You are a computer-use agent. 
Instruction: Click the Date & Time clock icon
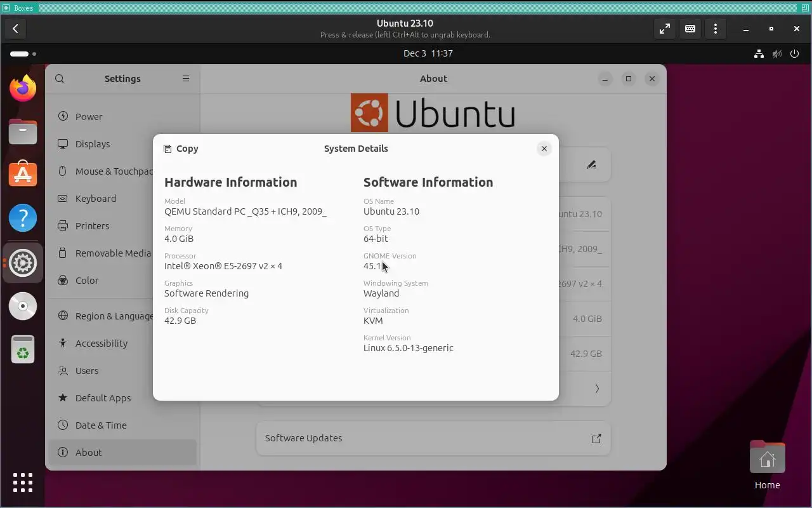[x=63, y=425]
